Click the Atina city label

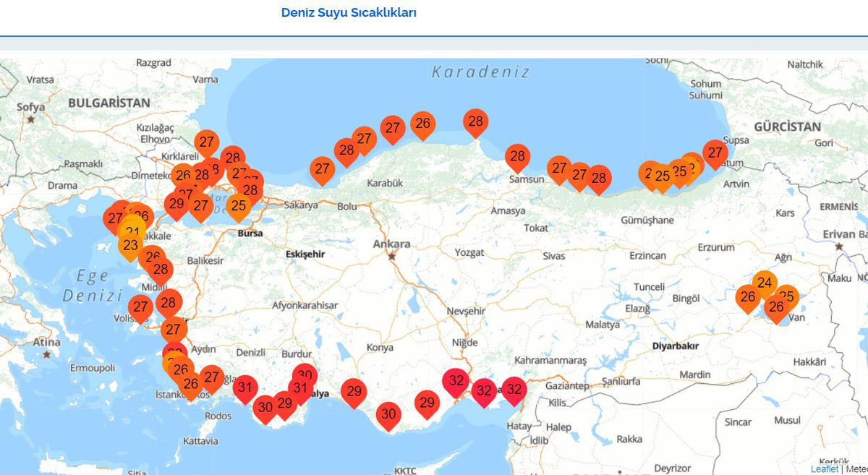tap(47, 342)
